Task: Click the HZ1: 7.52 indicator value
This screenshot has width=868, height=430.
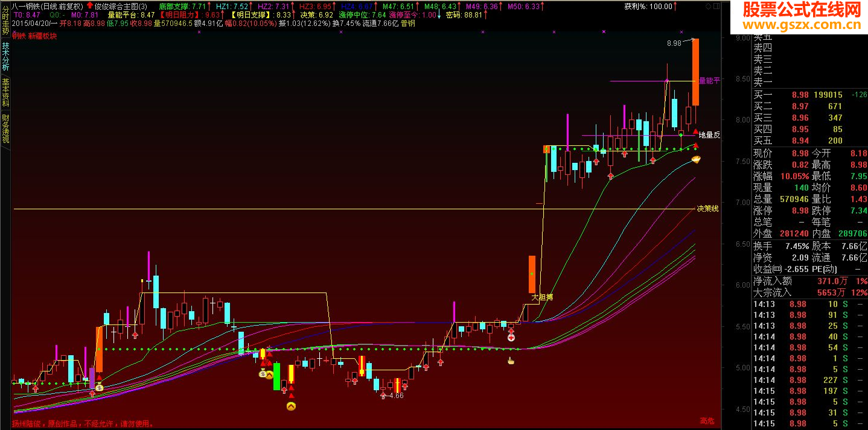Action: tap(232, 6)
